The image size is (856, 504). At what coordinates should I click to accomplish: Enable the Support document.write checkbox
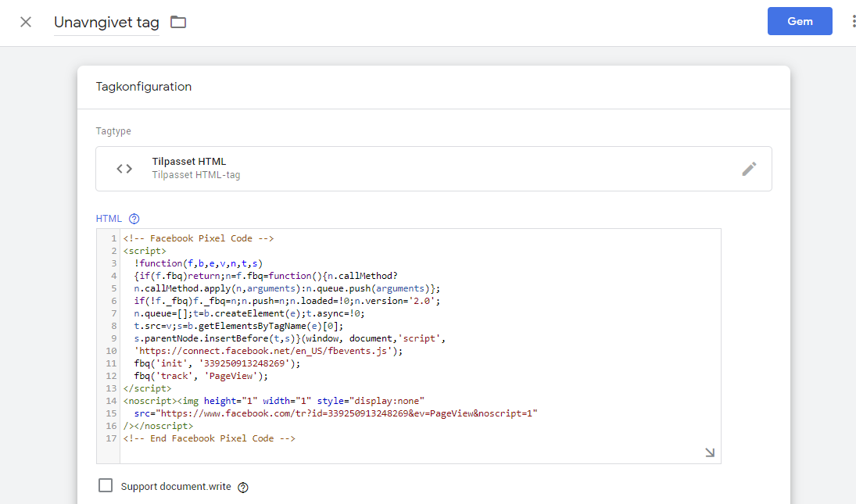point(106,486)
